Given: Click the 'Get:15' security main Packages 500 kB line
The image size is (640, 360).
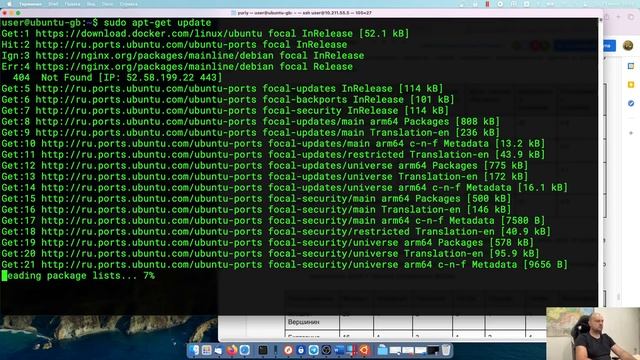Looking at the screenshot, I should 256,199.
